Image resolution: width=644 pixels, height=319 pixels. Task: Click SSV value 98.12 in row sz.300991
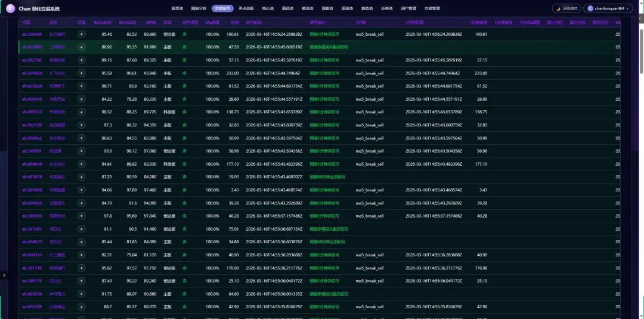coord(132,151)
